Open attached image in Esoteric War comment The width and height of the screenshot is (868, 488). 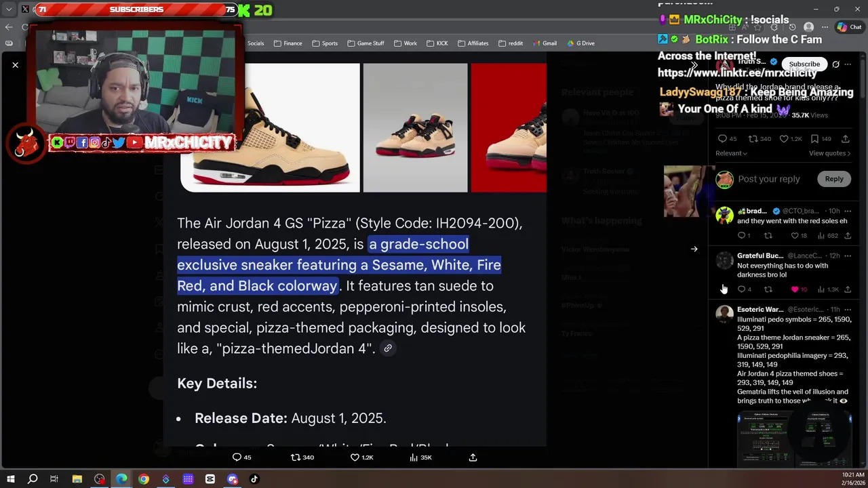[794, 438]
